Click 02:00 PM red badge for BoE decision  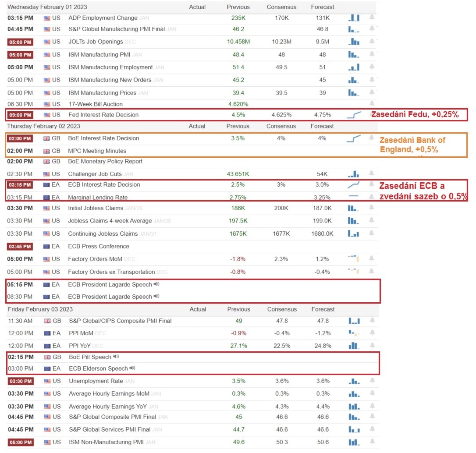coord(20,139)
